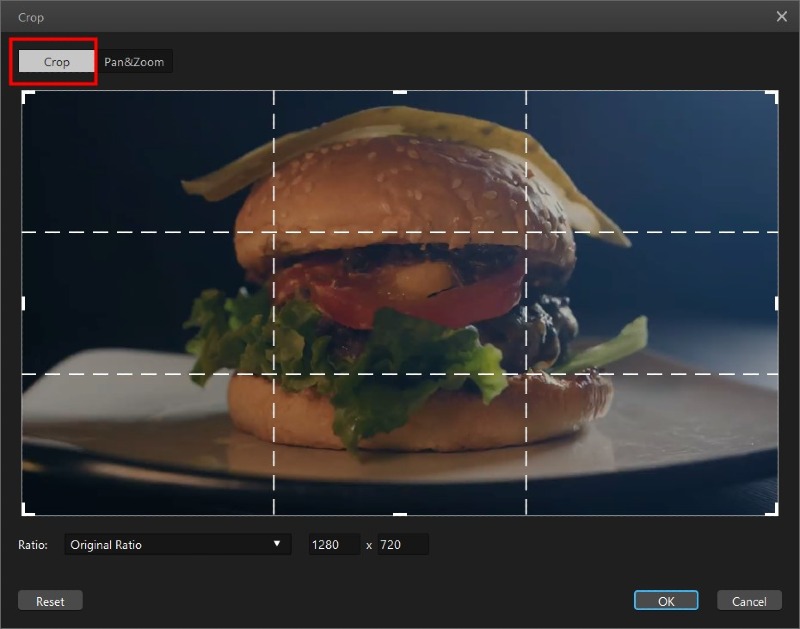Screen dimensions: 800x629
Task: Select the Crop tab
Action: [57, 62]
